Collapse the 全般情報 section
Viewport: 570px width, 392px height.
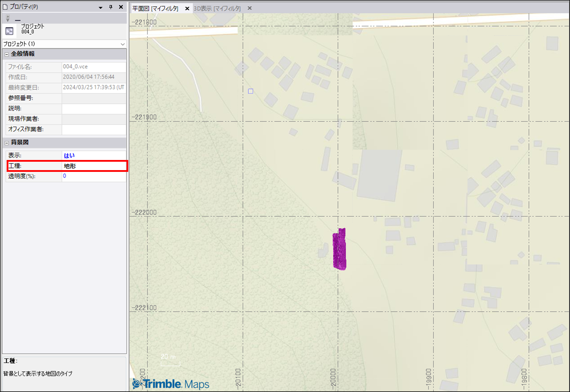[7, 54]
